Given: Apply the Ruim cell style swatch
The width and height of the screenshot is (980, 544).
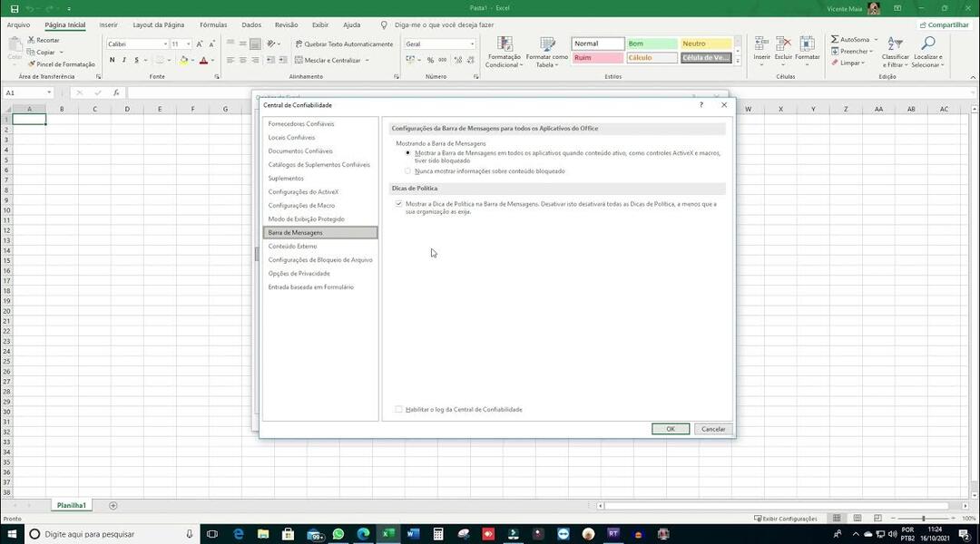Looking at the screenshot, I should (x=597, y=57).
